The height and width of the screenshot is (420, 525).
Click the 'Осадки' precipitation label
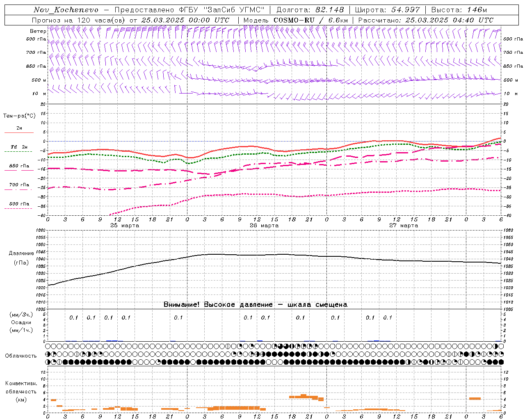(x=21, y=322)
